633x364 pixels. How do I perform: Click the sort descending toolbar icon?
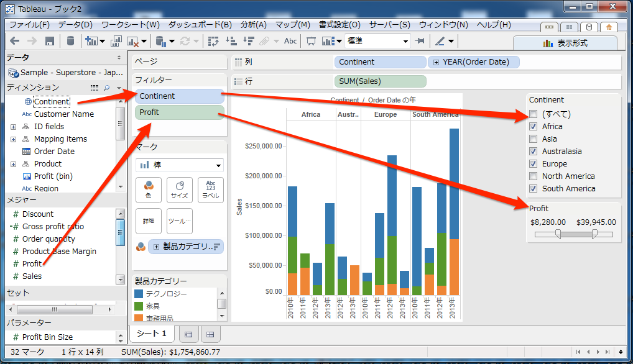248,41
